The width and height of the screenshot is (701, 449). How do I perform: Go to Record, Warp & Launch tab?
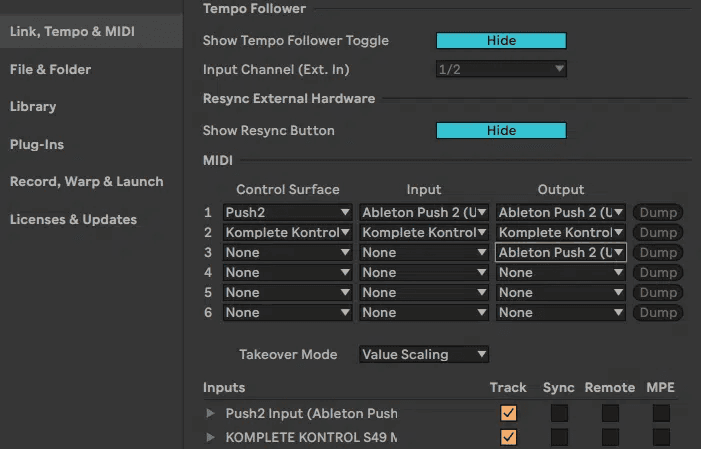coord(87,182)
